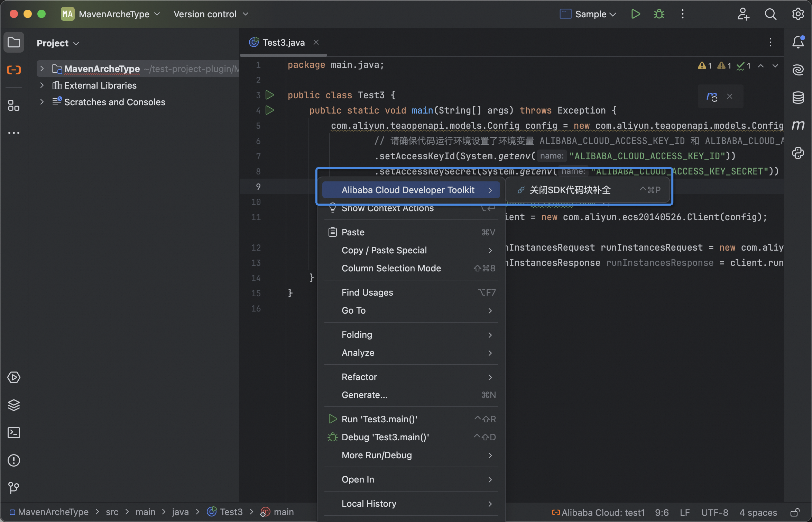Open the Version control dropdown
This screenshot has height=522, width=812.
point(211,14)
